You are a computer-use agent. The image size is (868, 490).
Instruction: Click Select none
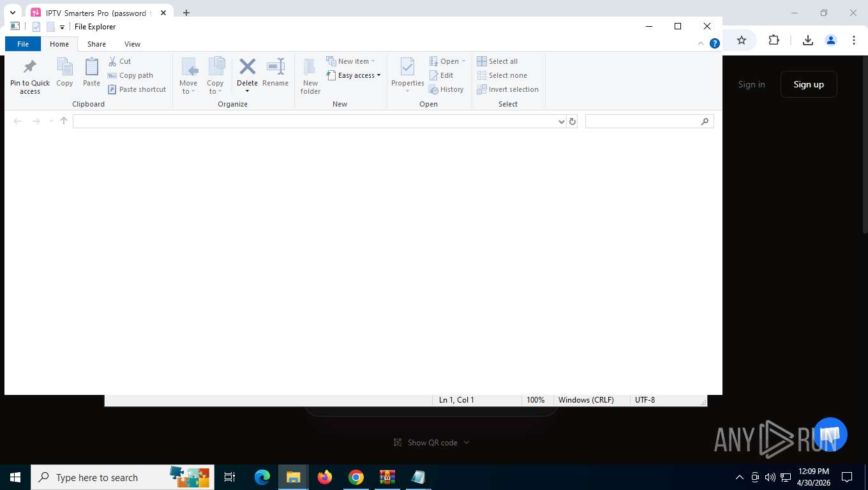tap(502, 75)
